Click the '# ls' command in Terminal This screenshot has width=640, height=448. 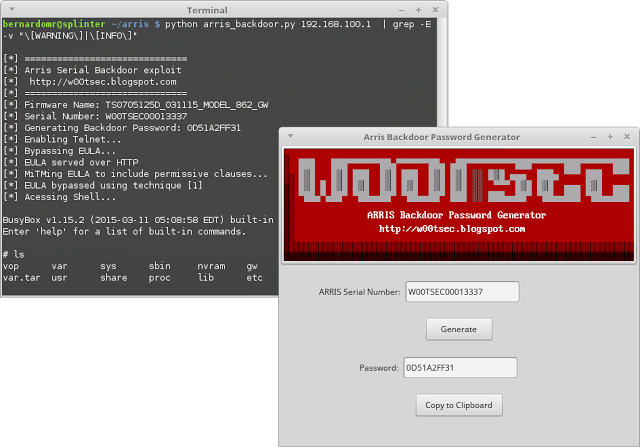(13, 255)
